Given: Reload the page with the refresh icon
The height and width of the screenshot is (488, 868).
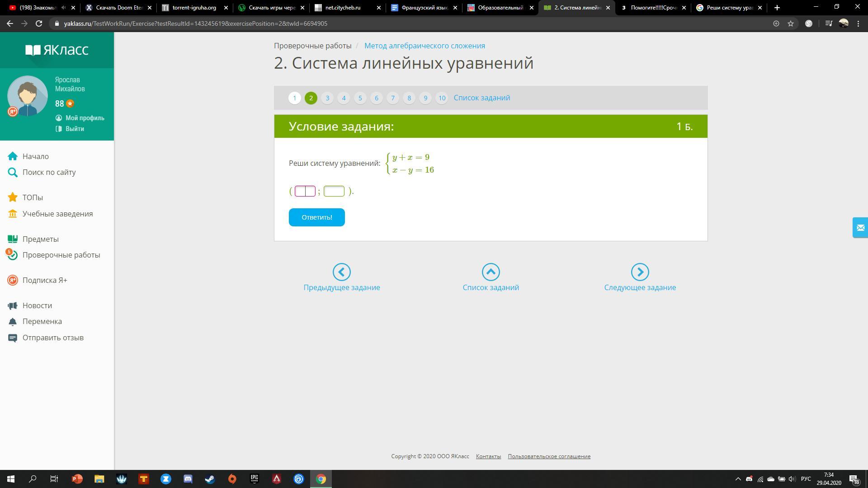Looking at the screenshot, I should coord(39,23).
